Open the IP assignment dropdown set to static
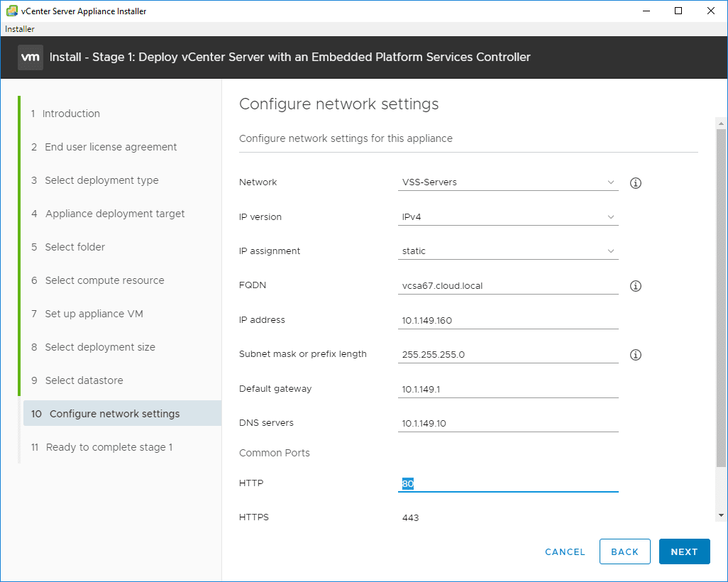This screenshot has height=582, width=728. point(509,251)
